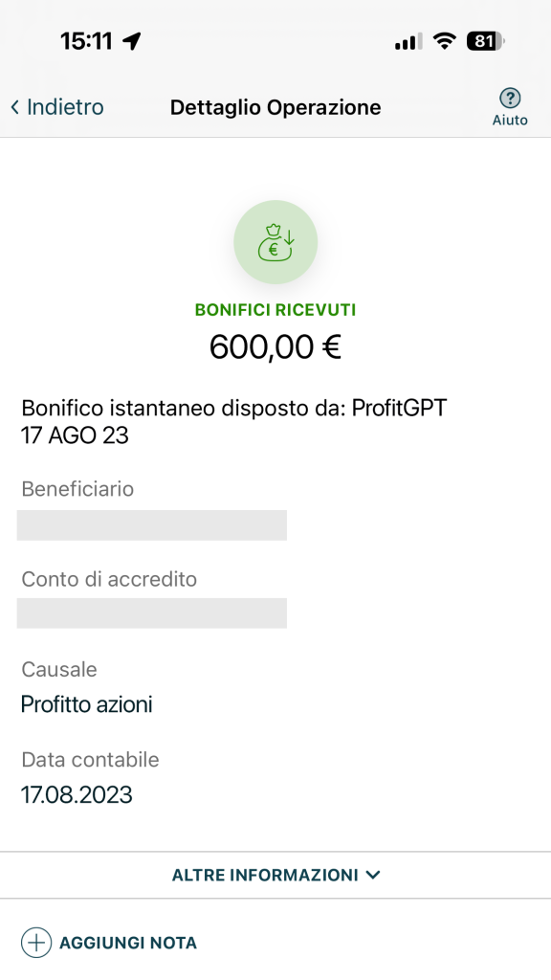
Task: Tap the Profitto azioni causale text
Action: point(87,705)
